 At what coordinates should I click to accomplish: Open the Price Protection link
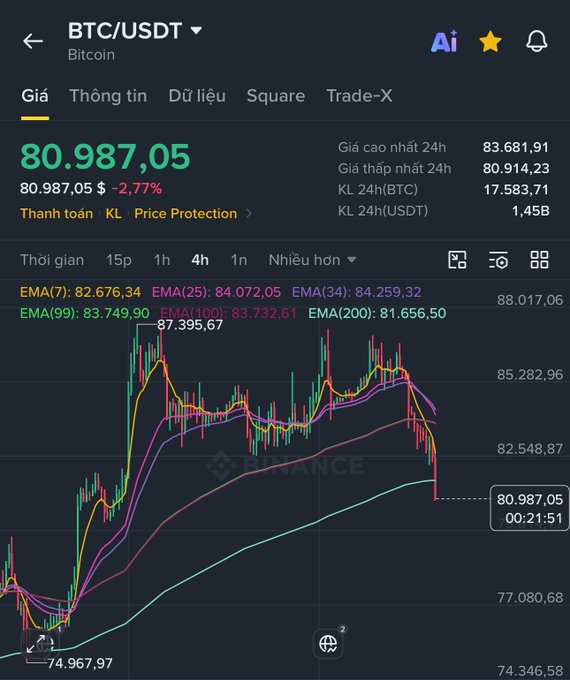(186, 213)
